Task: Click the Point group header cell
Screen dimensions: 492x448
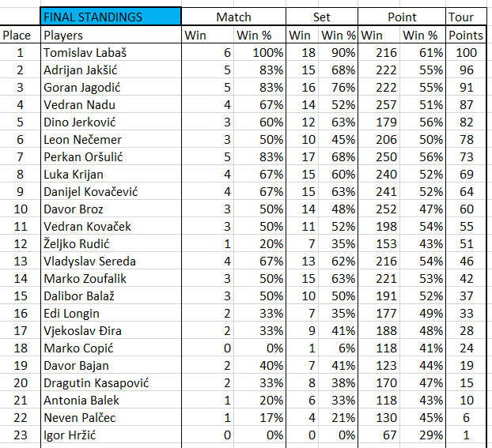Action: click(402, 17)
